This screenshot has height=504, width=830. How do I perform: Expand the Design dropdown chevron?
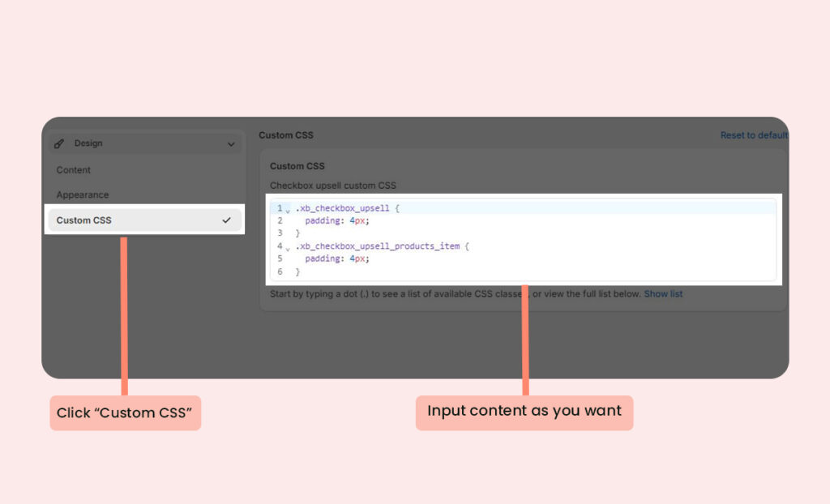231,144
